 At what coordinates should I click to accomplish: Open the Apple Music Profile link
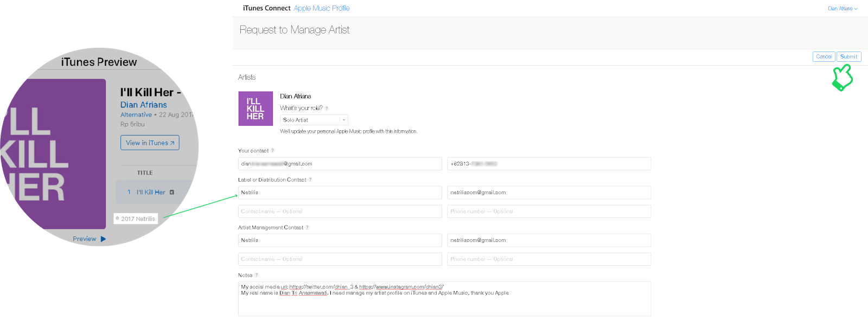click(x=322, y=8)
